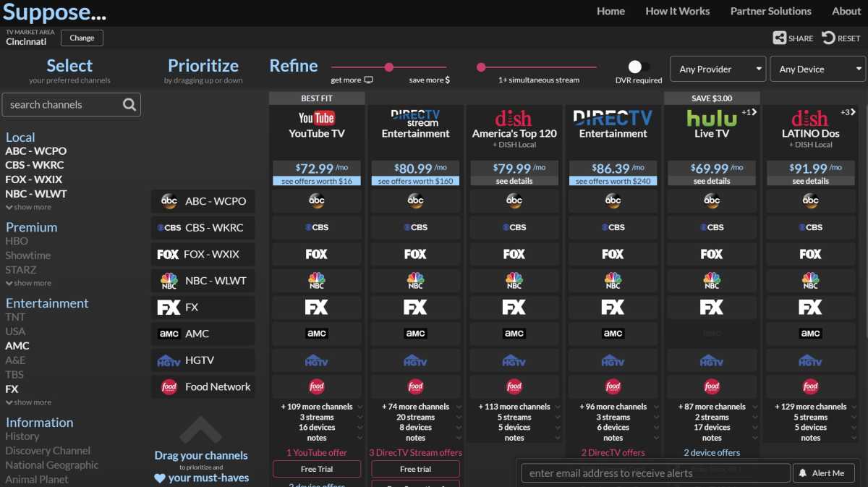Click the email address alerts field
Viewport: 868px width, 487px height.
pos(655,473)
